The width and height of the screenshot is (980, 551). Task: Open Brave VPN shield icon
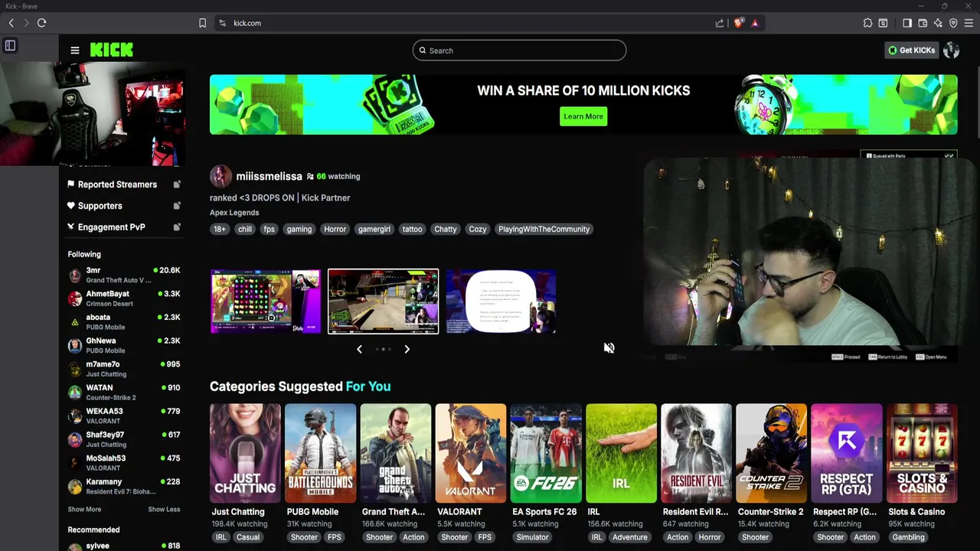coord(953,23)
